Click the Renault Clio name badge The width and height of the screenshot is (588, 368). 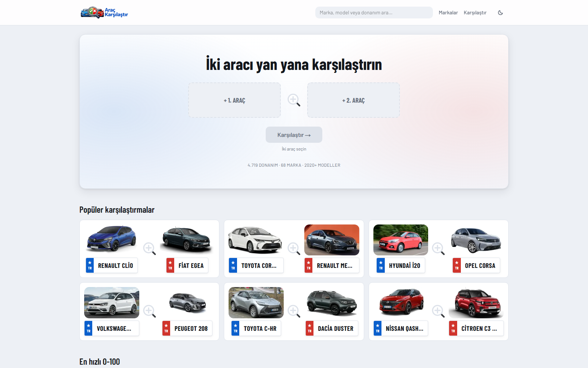click(112, 265)
